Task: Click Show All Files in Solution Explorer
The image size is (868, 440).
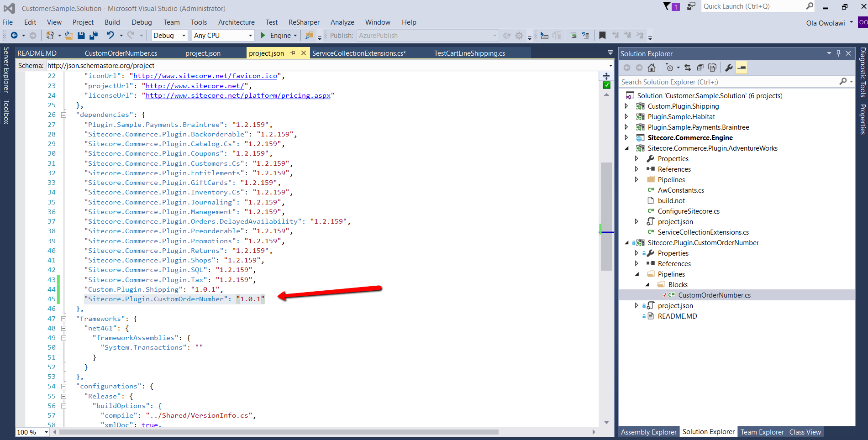Action: pos(712,68)
